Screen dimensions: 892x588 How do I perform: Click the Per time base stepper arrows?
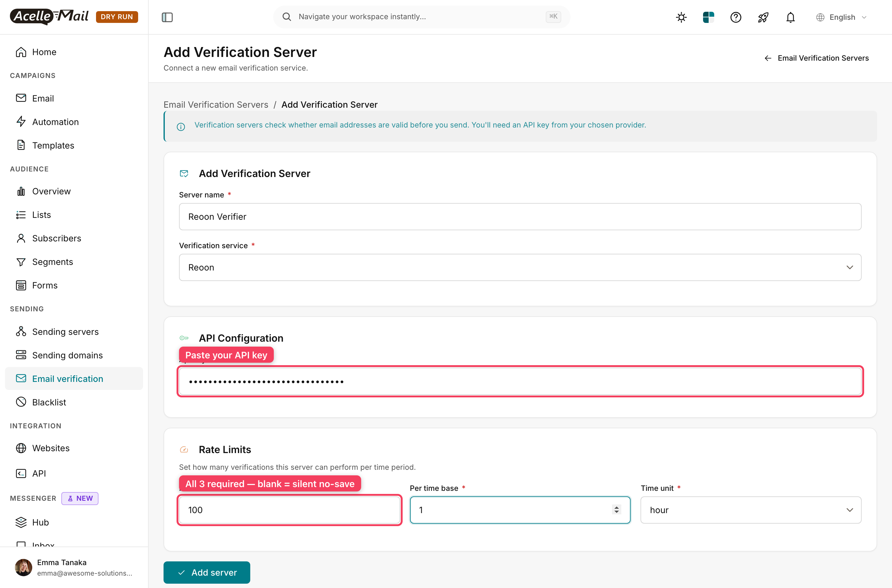point(616,510)
